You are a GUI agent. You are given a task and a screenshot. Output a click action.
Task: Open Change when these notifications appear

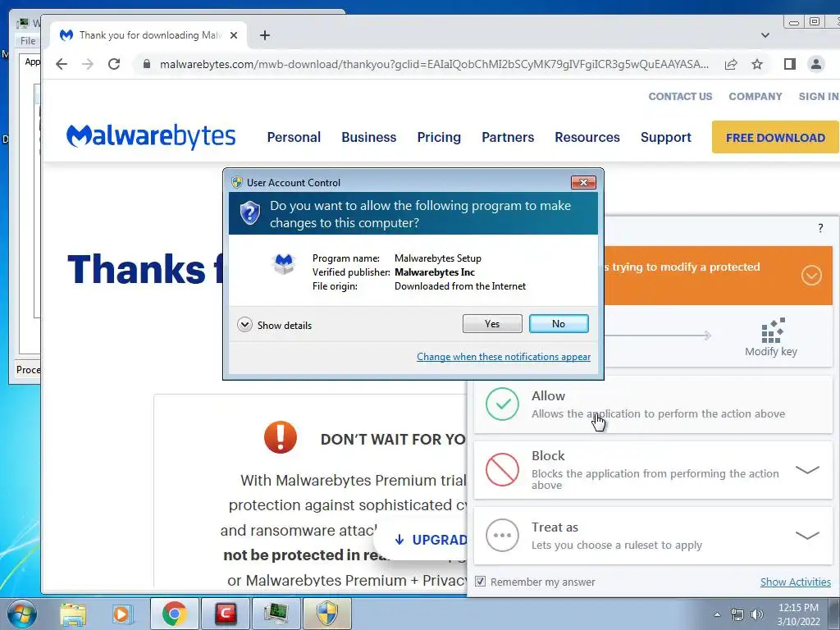click(504, 357)
